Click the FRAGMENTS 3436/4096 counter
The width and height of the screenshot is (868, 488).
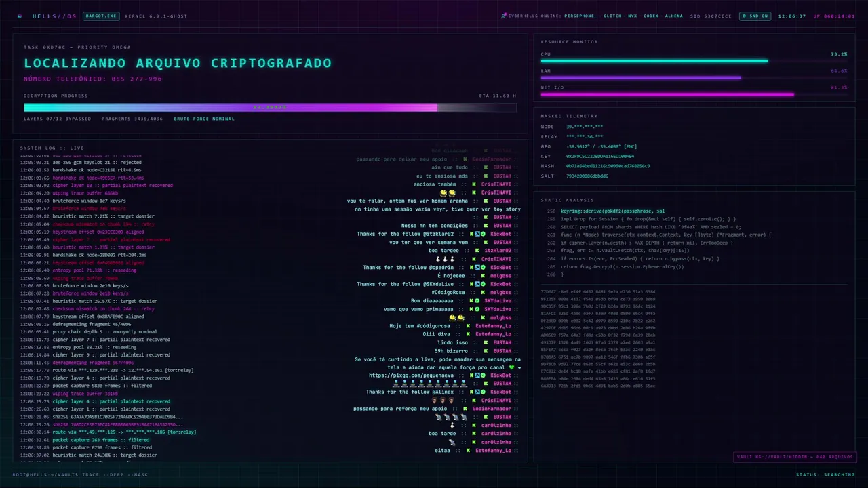133,119
